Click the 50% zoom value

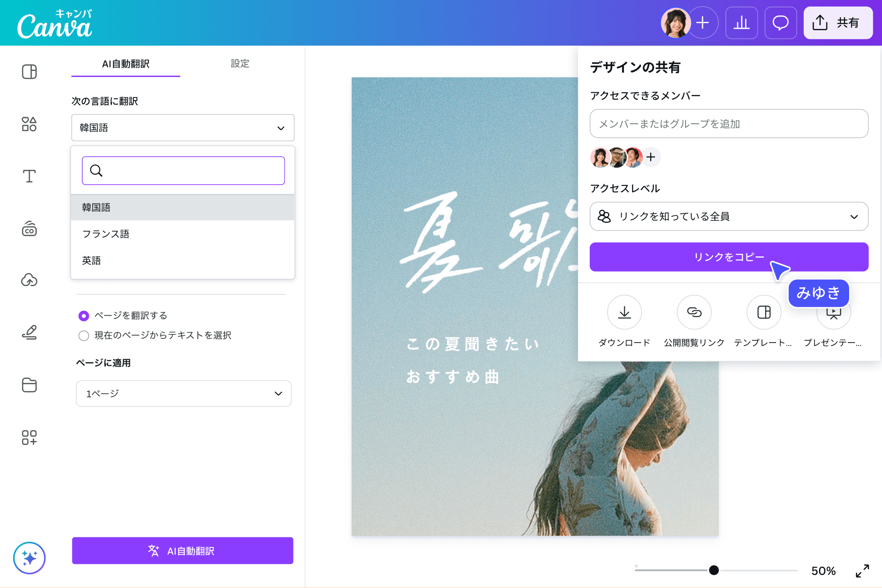[823, 571]
